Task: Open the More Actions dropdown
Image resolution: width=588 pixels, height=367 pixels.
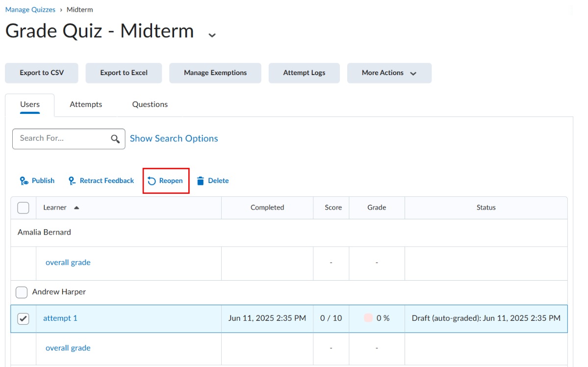Action: click(389, 73)
